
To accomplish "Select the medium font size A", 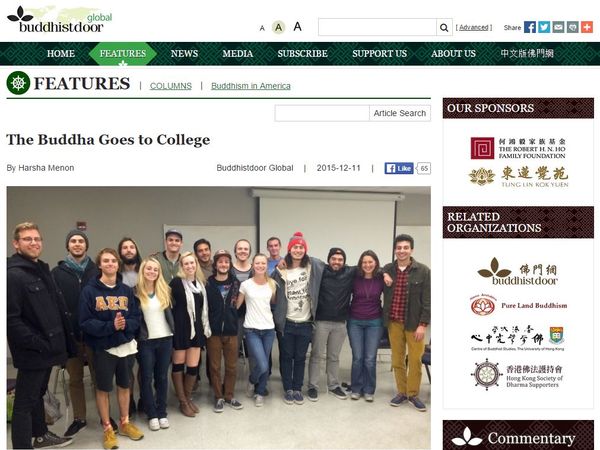I will tap(279, 28).
